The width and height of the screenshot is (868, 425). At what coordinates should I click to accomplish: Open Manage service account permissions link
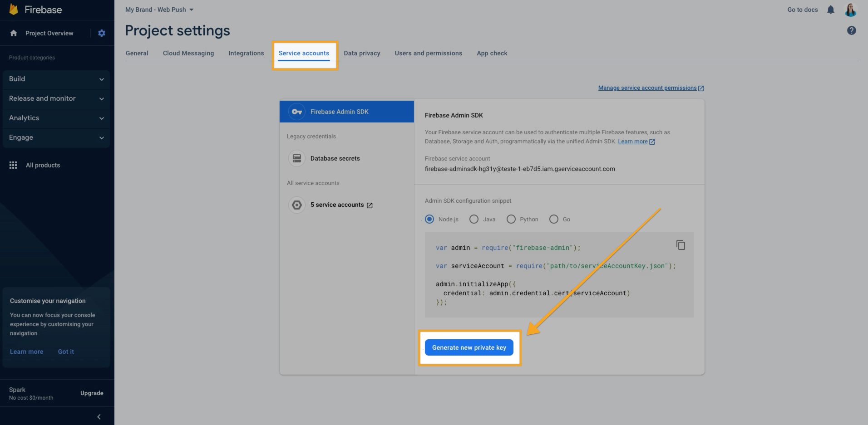(647, 88)
